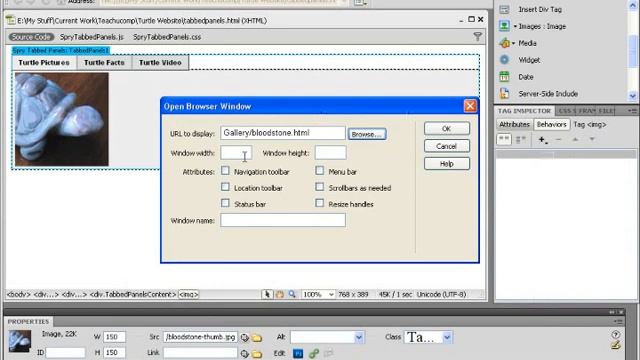Click the move event down arrow
Viewport: 640px width, 360px height.
coord(592,140)
